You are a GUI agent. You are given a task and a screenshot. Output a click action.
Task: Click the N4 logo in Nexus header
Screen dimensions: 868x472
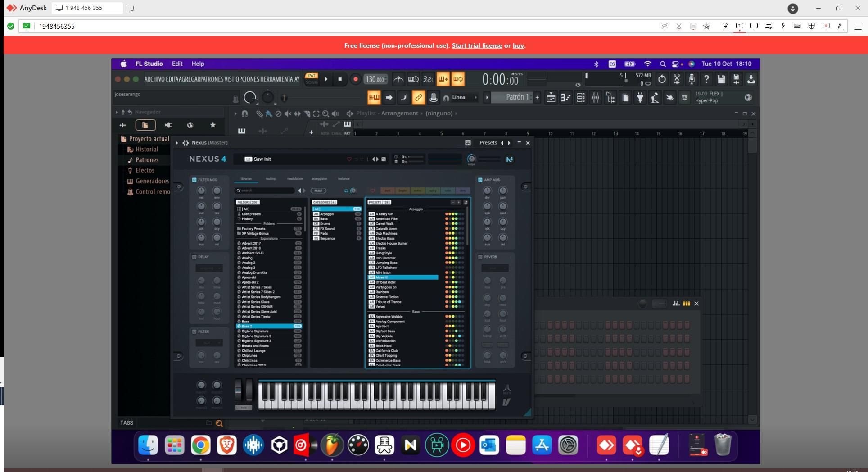click(509, 159)
